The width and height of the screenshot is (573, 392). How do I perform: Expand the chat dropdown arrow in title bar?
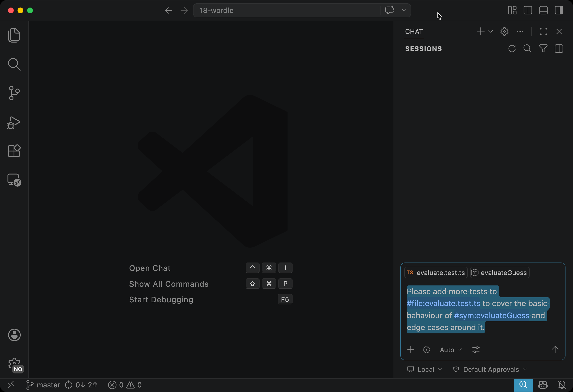point(404,10)
